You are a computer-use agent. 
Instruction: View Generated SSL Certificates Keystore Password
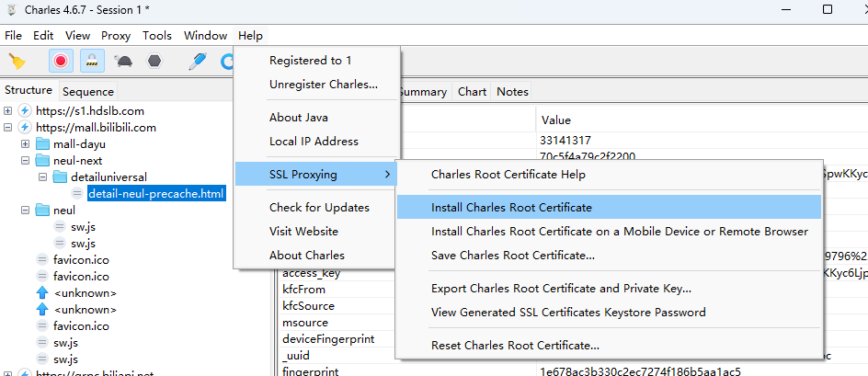609,313
